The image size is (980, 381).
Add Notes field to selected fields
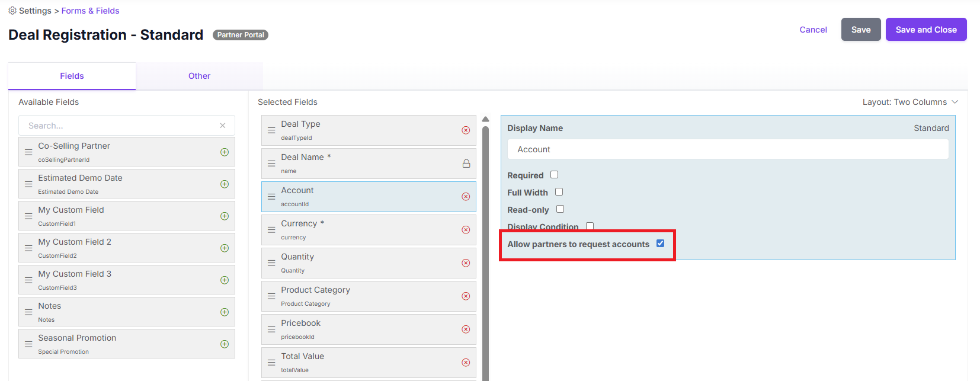225,312
